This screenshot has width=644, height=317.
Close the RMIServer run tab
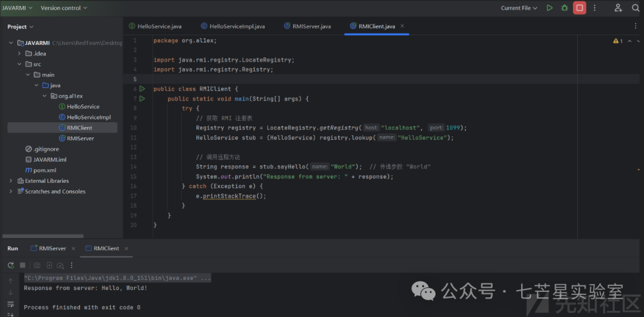pos(73,248)
